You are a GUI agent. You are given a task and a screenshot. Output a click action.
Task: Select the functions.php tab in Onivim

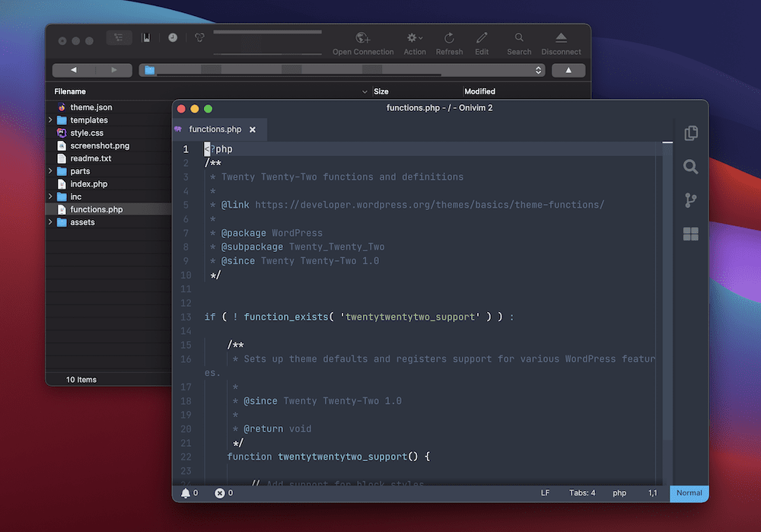220,129
